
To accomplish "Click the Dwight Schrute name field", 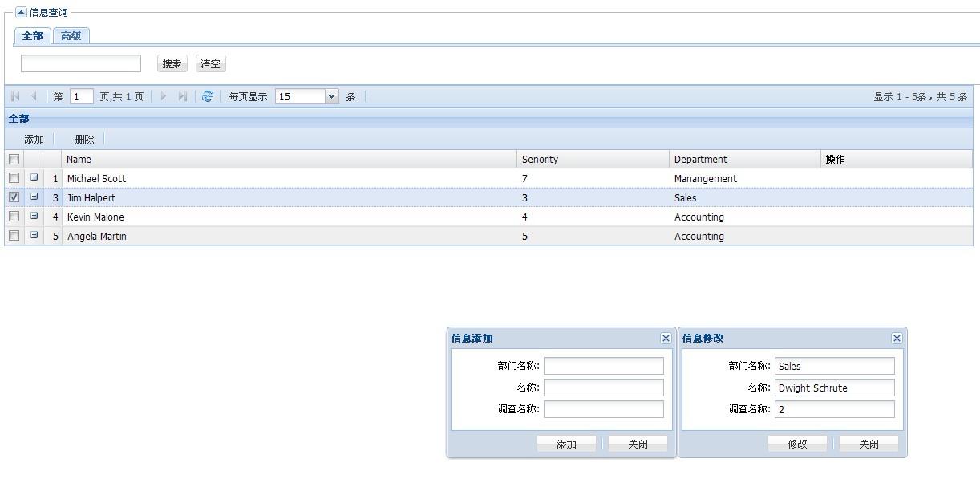I will tap(835, 388).
